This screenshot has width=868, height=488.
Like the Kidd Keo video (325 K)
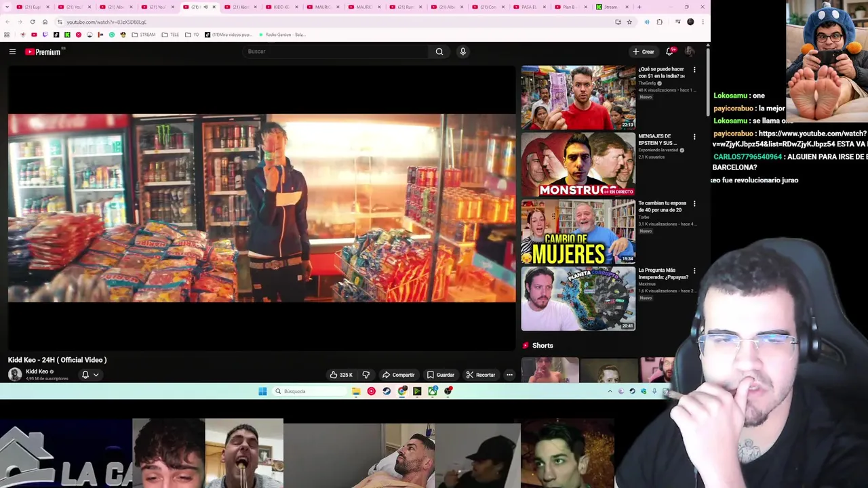[341, 375]
